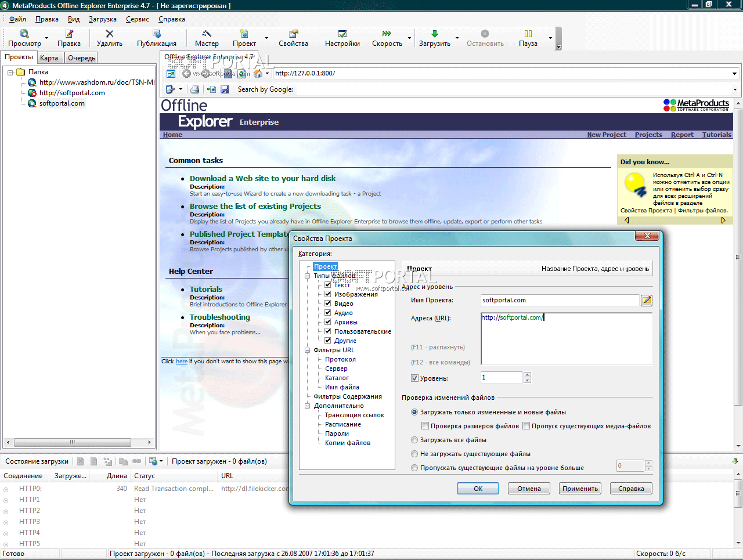Click the Имя Проекта input field

[560, 300]
